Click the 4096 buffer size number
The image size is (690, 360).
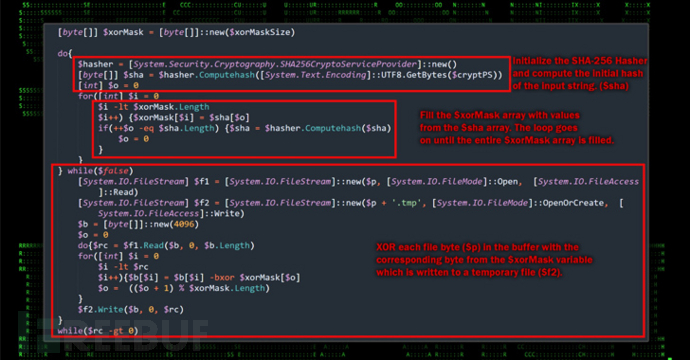click(x=184, y=224)
